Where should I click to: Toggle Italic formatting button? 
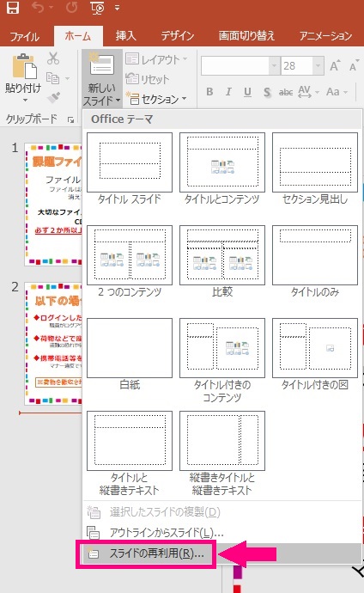(x=228, y=91)
